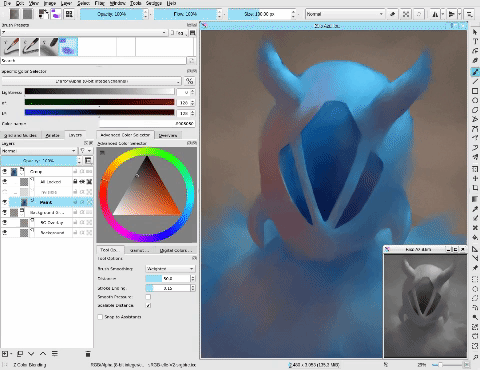Select the Text tool in toolbox
480x370 pixels.
point(475,42)
